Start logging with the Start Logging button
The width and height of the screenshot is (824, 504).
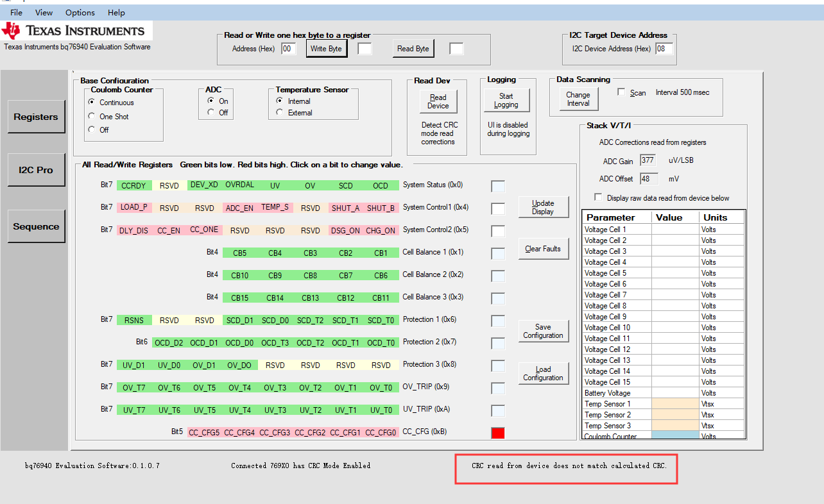tap(506, 100)
